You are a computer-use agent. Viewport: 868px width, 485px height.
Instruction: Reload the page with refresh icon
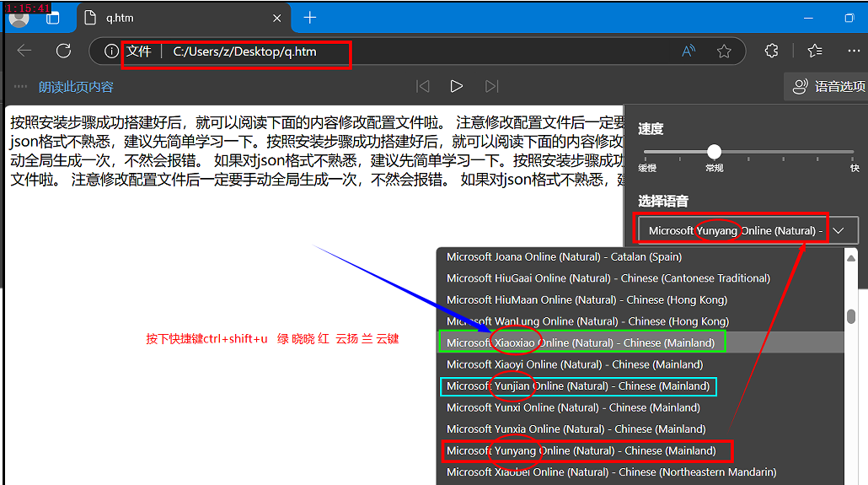click(64, 51)
